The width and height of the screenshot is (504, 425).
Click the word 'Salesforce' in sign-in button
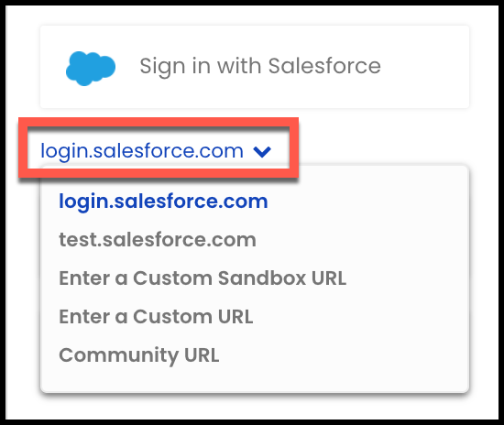[x=324, y=66]
